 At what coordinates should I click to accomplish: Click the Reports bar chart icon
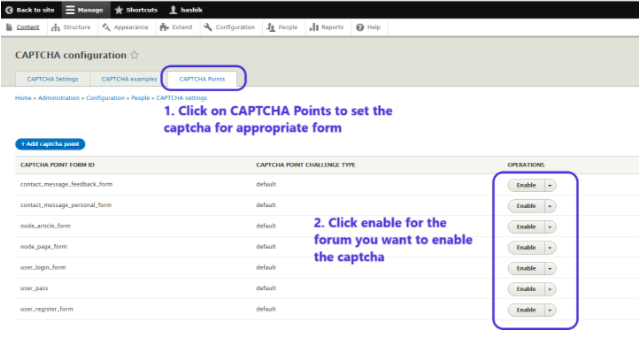[314, 27]
